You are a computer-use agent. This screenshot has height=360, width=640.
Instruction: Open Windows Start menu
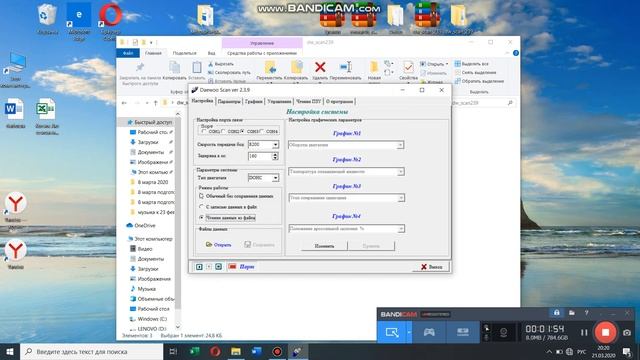(x=10, y=351)
